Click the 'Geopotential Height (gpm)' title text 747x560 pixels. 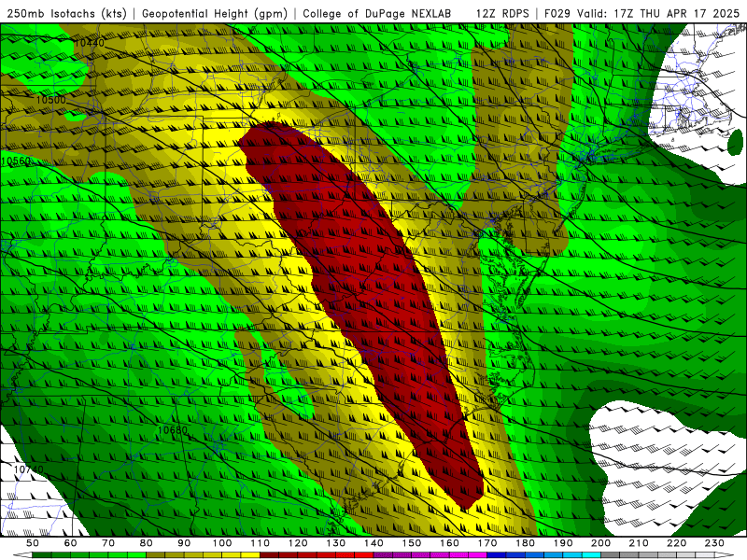pos(215,13)
